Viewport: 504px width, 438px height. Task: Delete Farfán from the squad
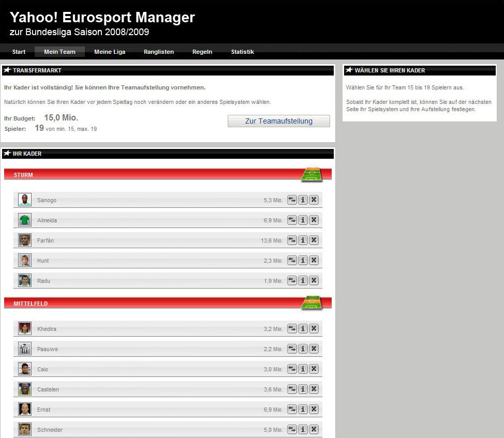point(314,240)
